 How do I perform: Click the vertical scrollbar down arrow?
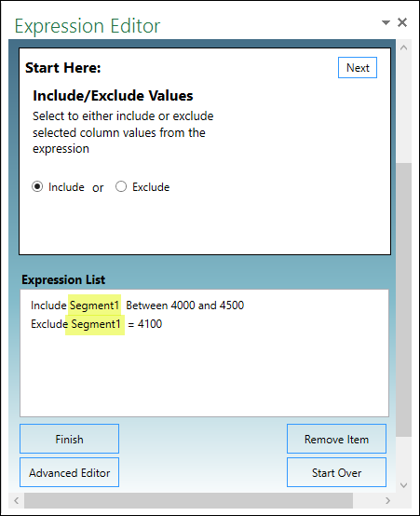point(404,485)
